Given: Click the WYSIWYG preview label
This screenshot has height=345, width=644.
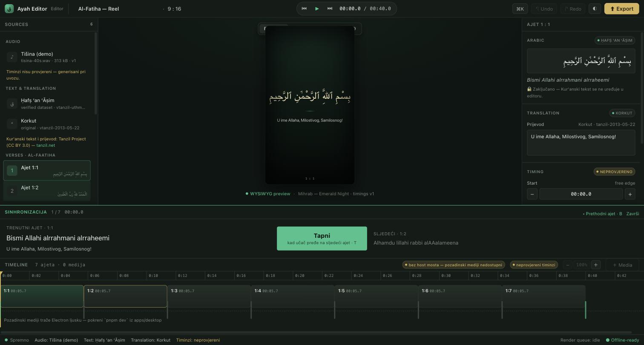Looking at the screenshot, I should point(268,194).
